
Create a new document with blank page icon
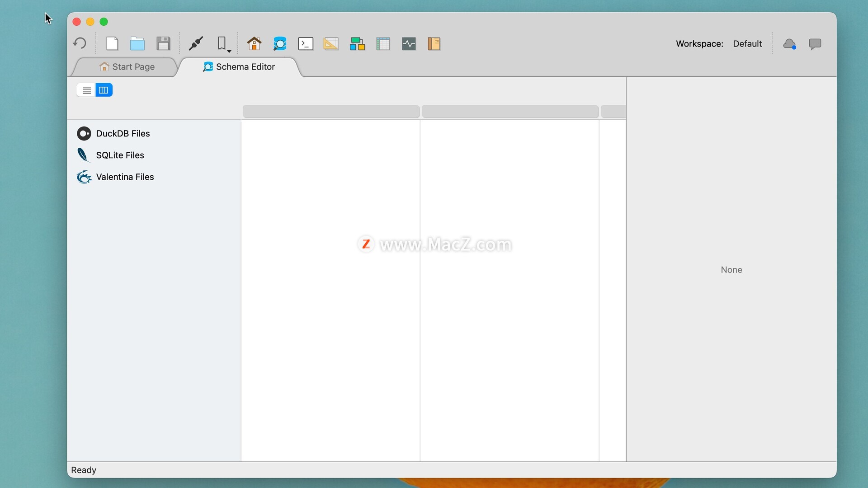pyautogui.click(x=112, y=43)
